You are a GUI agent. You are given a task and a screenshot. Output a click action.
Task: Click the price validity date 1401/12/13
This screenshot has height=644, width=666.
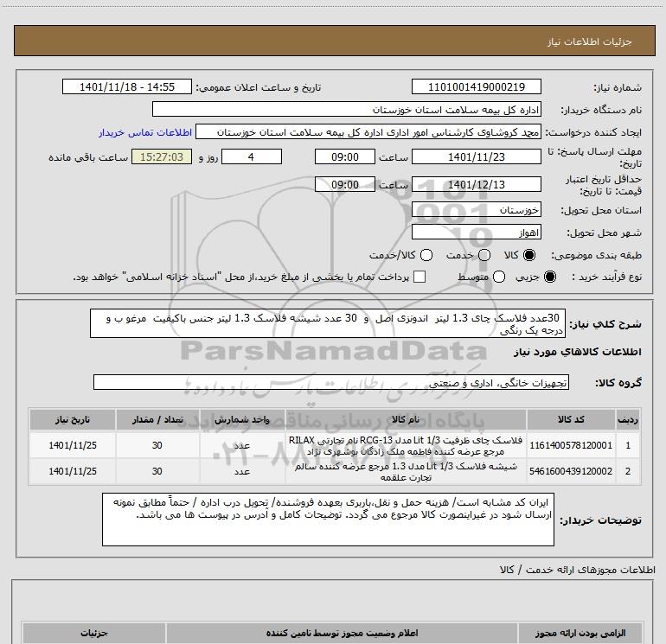tap(476, 185)
